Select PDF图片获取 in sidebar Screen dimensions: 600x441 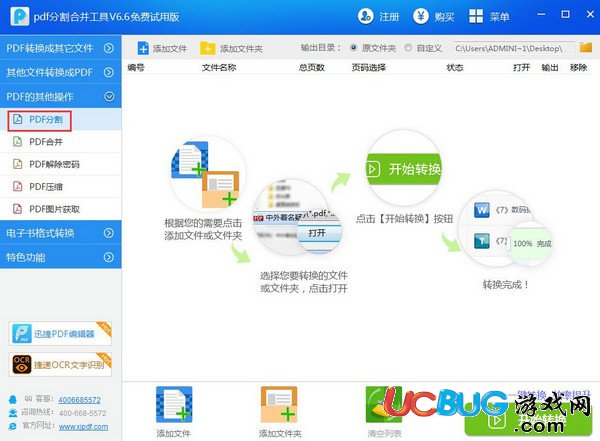click(60, 209)
